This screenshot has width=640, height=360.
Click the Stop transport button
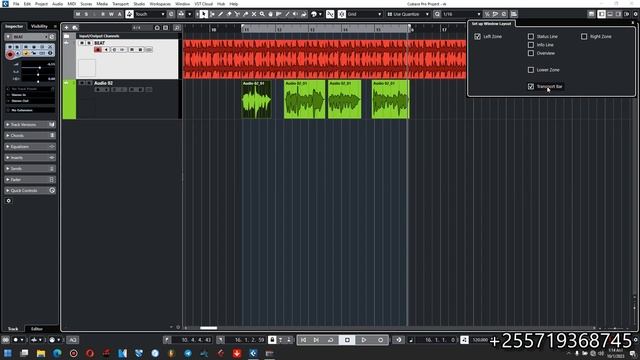[x=347, y=340]
